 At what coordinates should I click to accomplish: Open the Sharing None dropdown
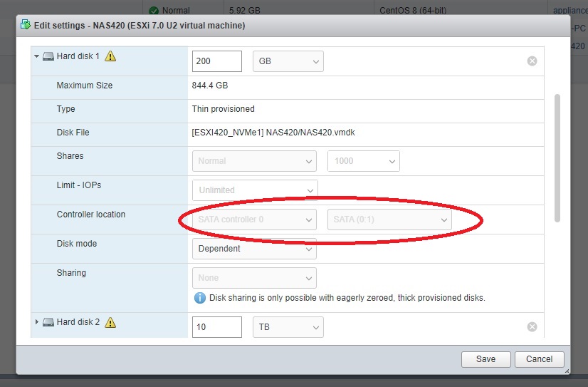click(x=254, y=278)
